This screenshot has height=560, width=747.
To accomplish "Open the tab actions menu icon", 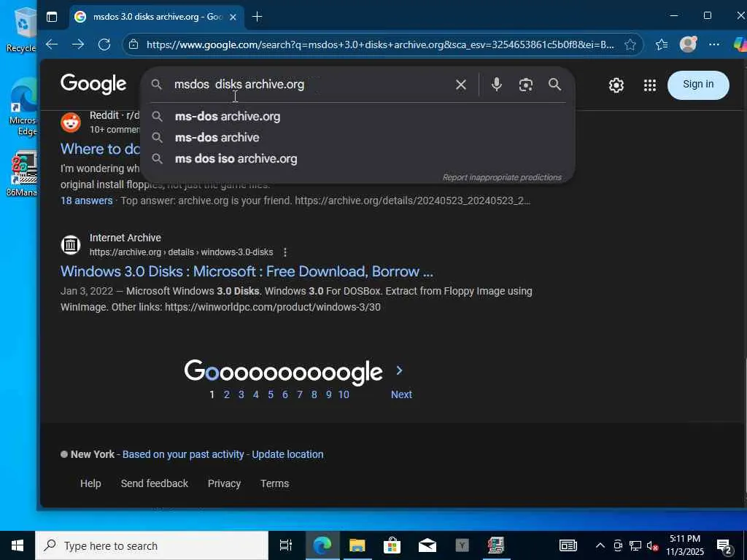I will coord(52,17).
